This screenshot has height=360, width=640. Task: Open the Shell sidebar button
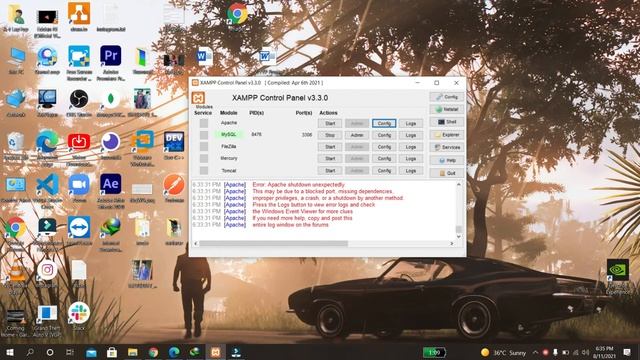[447, 122]
